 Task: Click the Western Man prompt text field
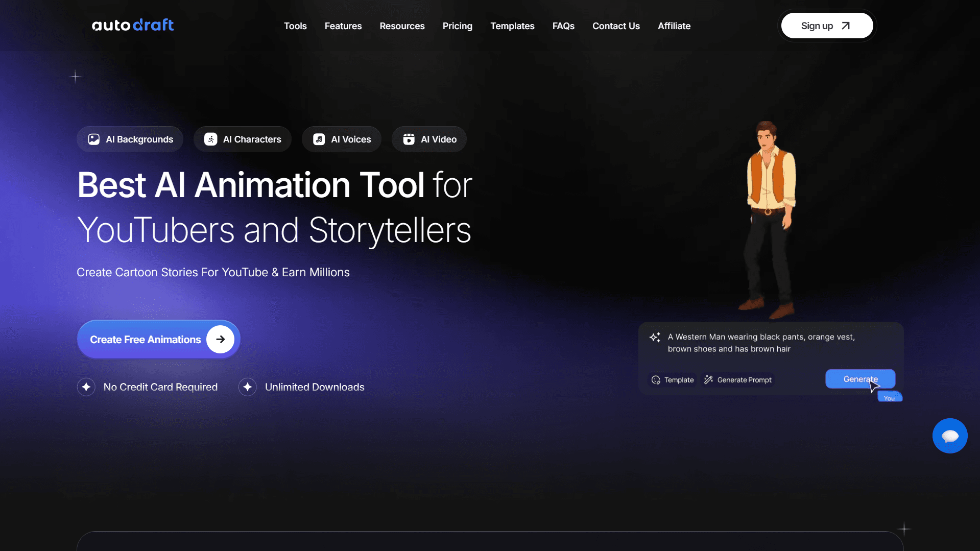[x=761, y=343]
